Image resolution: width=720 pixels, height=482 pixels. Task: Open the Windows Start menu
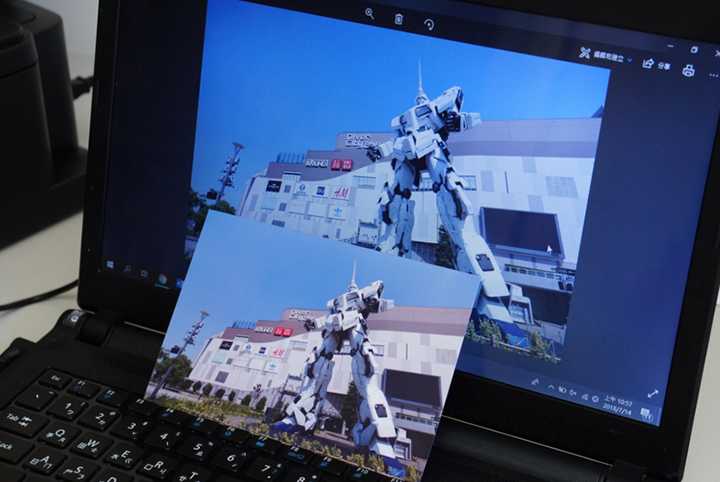tap(110, 264)
